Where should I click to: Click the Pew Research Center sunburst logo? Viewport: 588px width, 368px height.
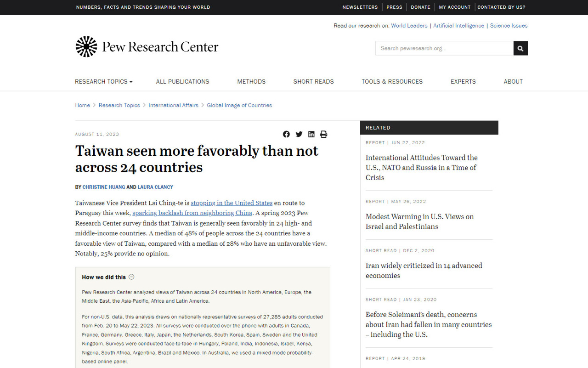[x=86, y=47]
